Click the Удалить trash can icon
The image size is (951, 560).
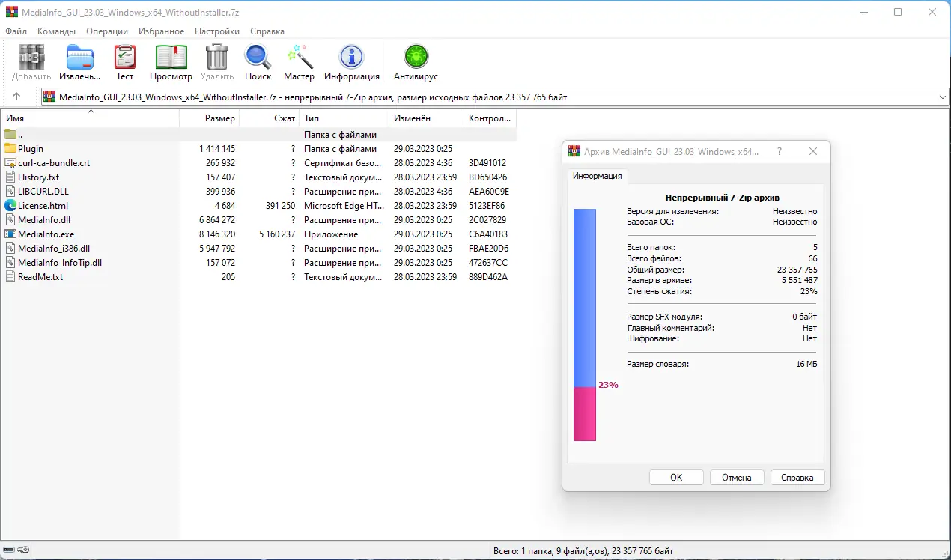click(216, 58)
